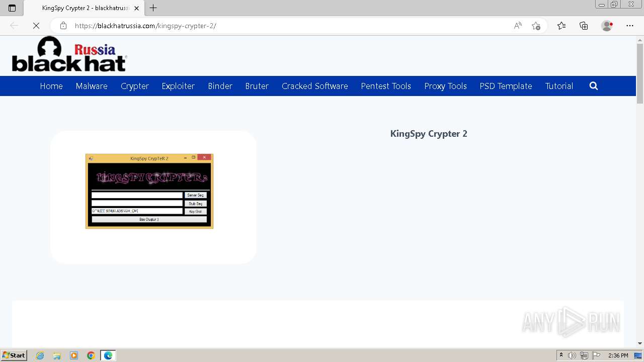
Task: Open the Pentest Tools menu item
Action: click(386, 86)
